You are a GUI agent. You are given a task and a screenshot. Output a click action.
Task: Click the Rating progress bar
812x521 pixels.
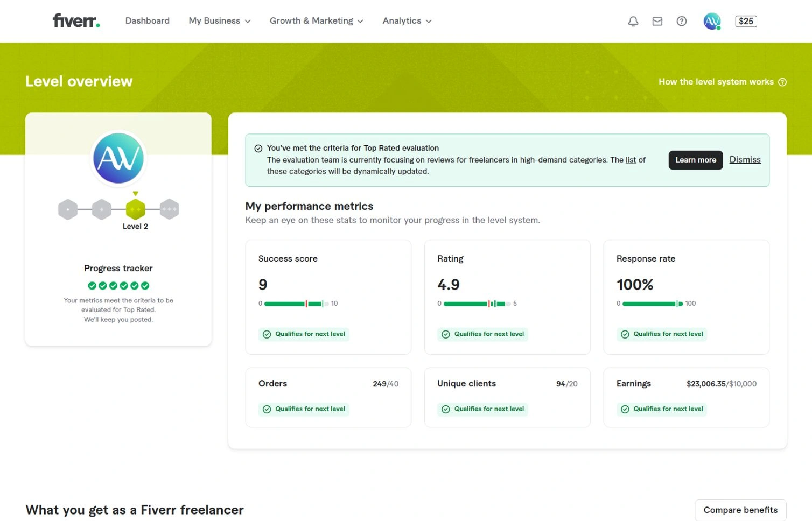coord(477,304)
